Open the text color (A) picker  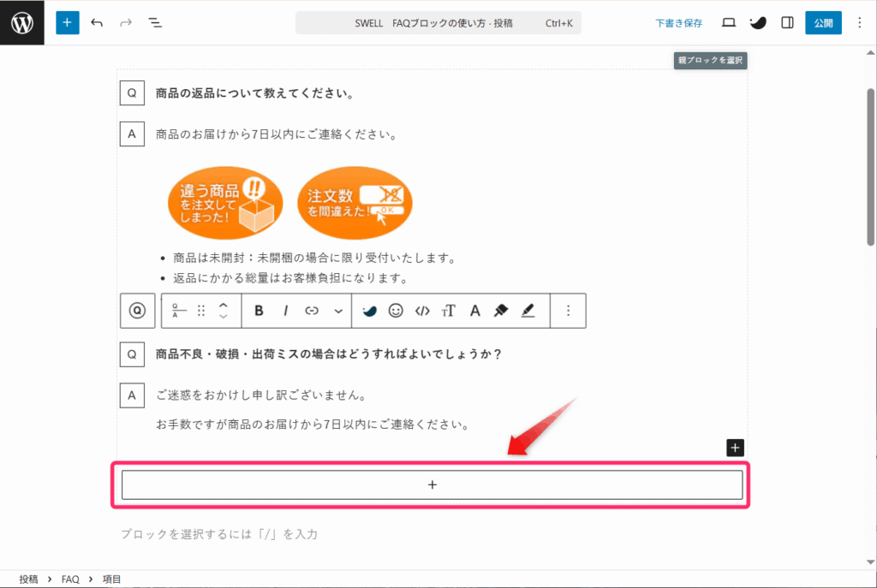[x=474, y=312]
